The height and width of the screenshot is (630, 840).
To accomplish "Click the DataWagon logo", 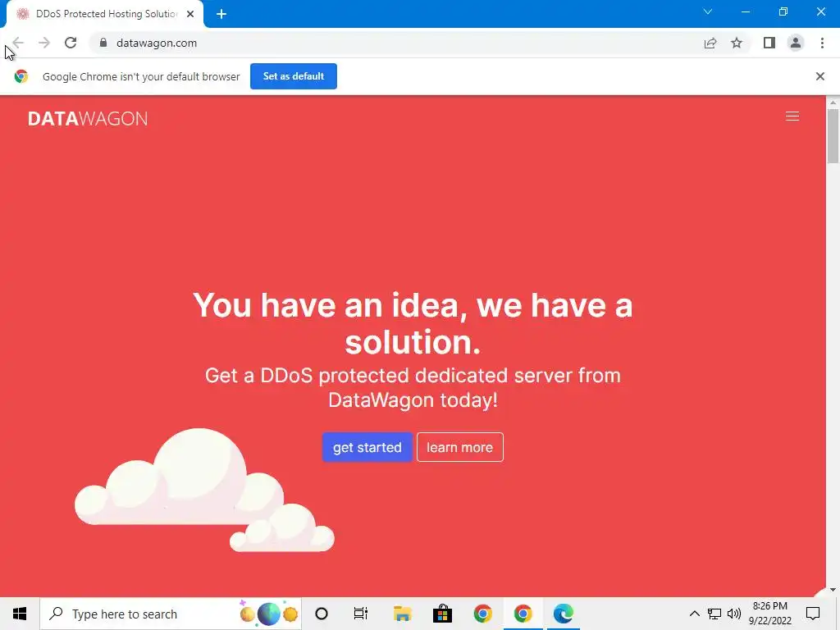I will (88, 118).
